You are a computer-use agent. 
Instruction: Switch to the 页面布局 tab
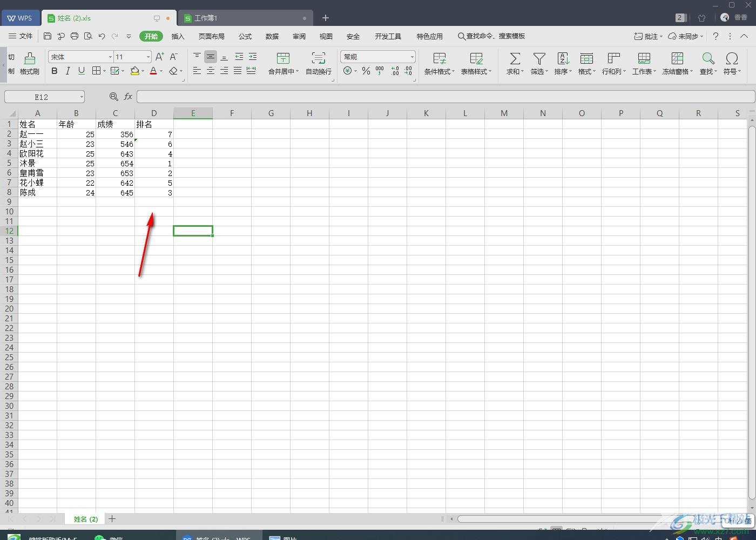point(211,36)
